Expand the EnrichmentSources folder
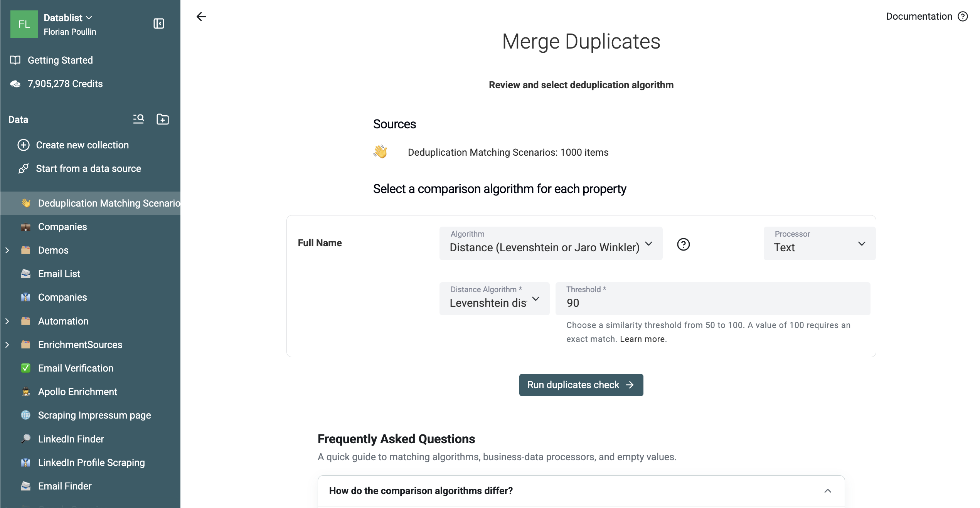This screenshot has height=508, width=980. coord(7,345)
